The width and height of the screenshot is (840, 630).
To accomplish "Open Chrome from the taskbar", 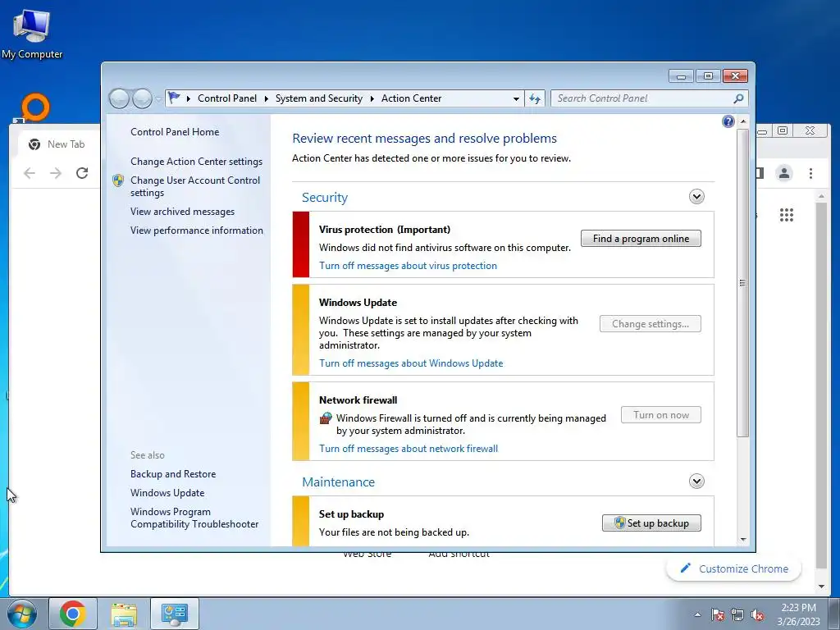I will click(73, 614).
